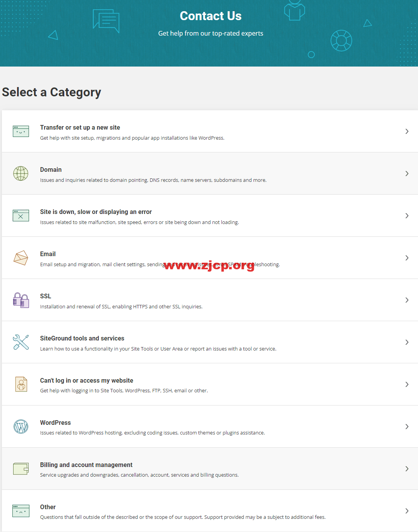Viewport: 418px width, 532px height.
Task: Click description about site malfunction and speed
Action: 139,222
